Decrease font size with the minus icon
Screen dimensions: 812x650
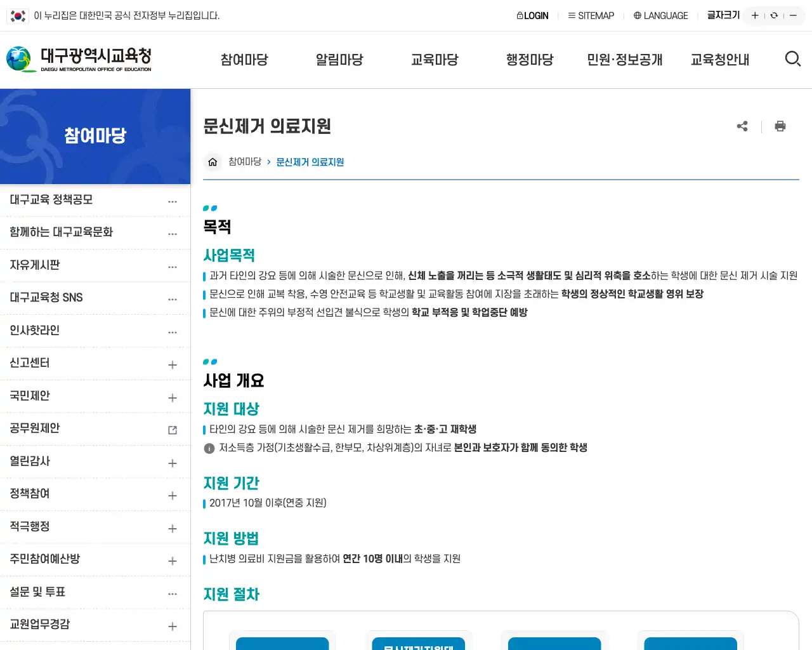pyautogui.click(x=794, y=15)
